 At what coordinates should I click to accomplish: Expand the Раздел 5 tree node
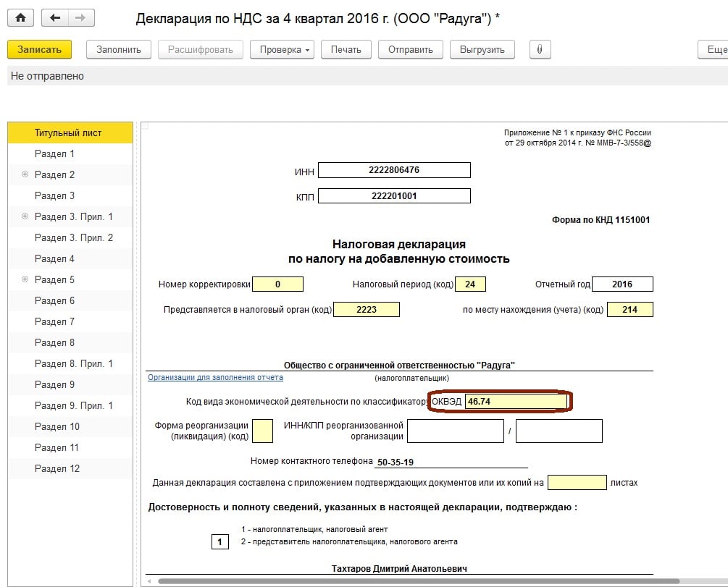(x=25, y=279)
